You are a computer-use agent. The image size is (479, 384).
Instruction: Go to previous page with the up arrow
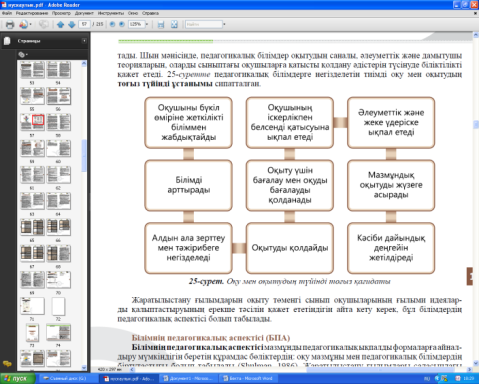pos(60,24)
